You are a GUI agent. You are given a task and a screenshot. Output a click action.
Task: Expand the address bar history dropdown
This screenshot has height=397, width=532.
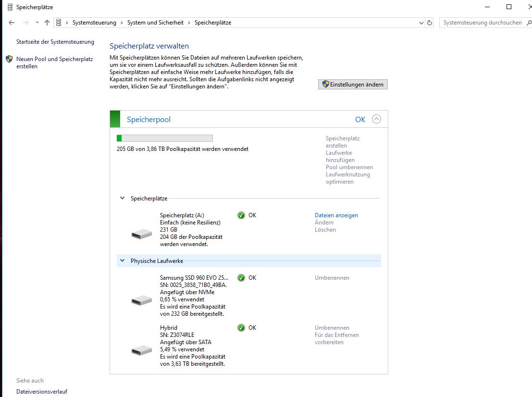(x=421, y=23)
